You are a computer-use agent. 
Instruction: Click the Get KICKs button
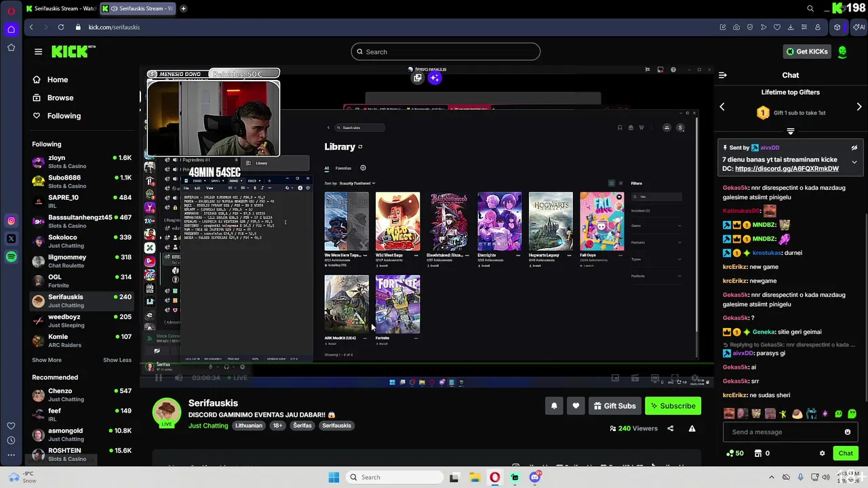(806, 52)
